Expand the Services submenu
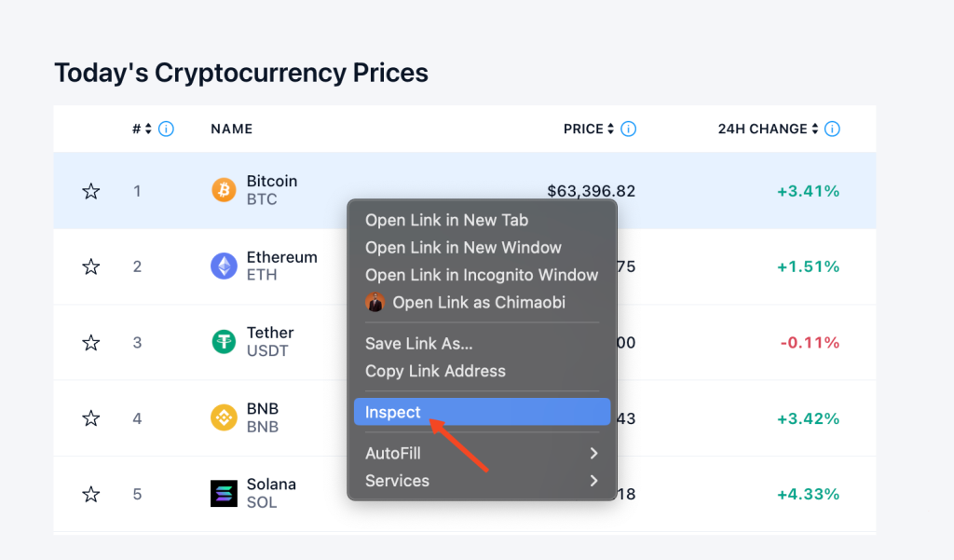954x560 pixels. (482, 480)
